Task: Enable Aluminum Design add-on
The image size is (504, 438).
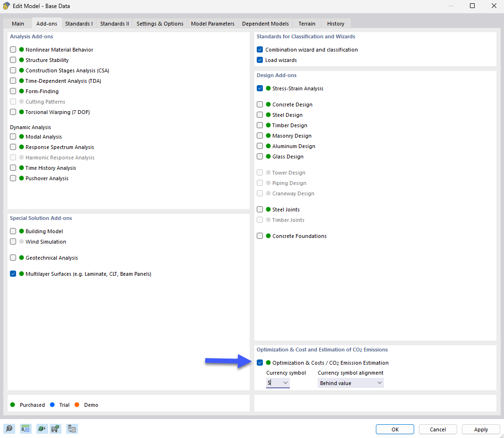Action: click(x=260, y=146)
